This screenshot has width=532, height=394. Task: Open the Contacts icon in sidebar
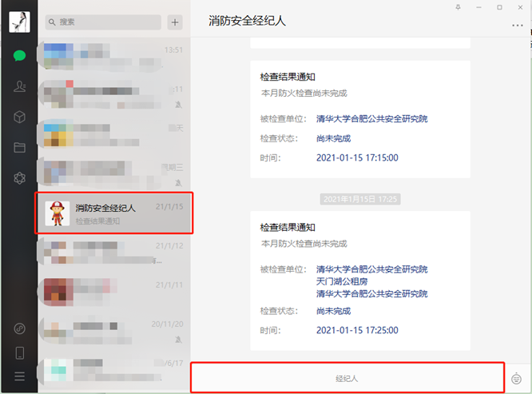(19, 86)
